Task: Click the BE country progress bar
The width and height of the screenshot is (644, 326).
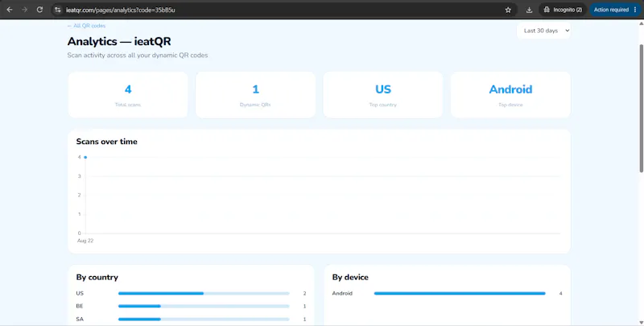Action: pos(204,307)
